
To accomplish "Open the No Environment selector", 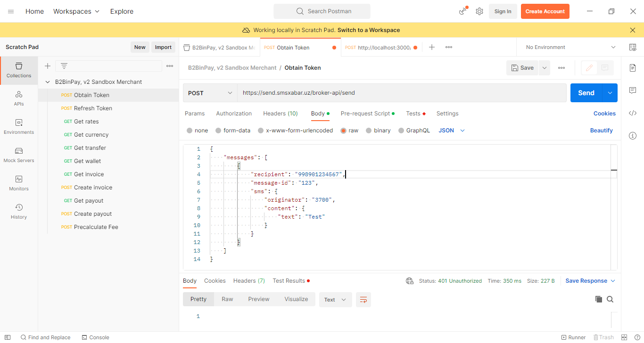I will point(570,47).
